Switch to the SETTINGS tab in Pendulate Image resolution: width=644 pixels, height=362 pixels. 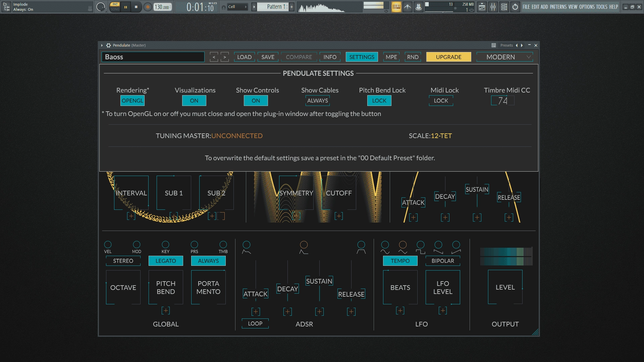pyautogui.click(x=362, y=57)
